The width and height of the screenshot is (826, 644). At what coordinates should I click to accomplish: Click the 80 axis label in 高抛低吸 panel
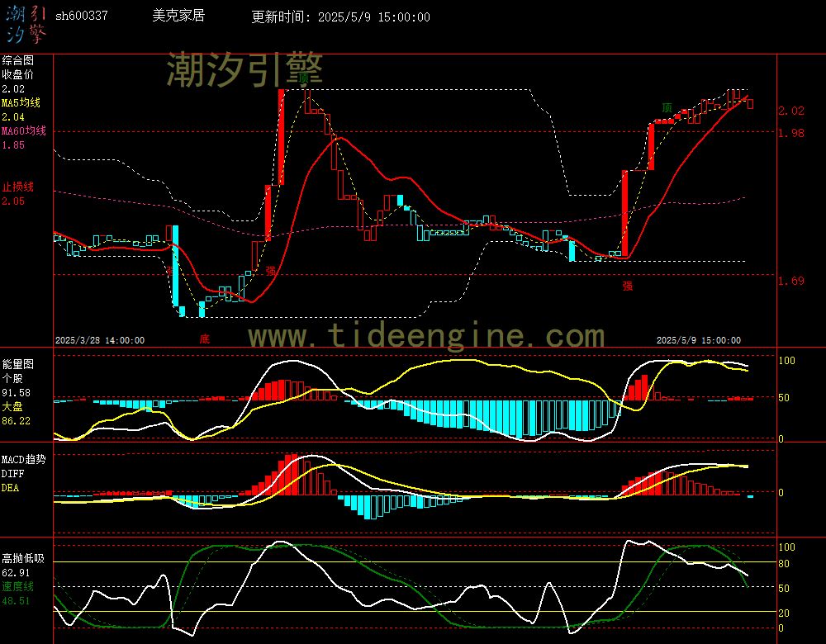(x=784, y=564)
